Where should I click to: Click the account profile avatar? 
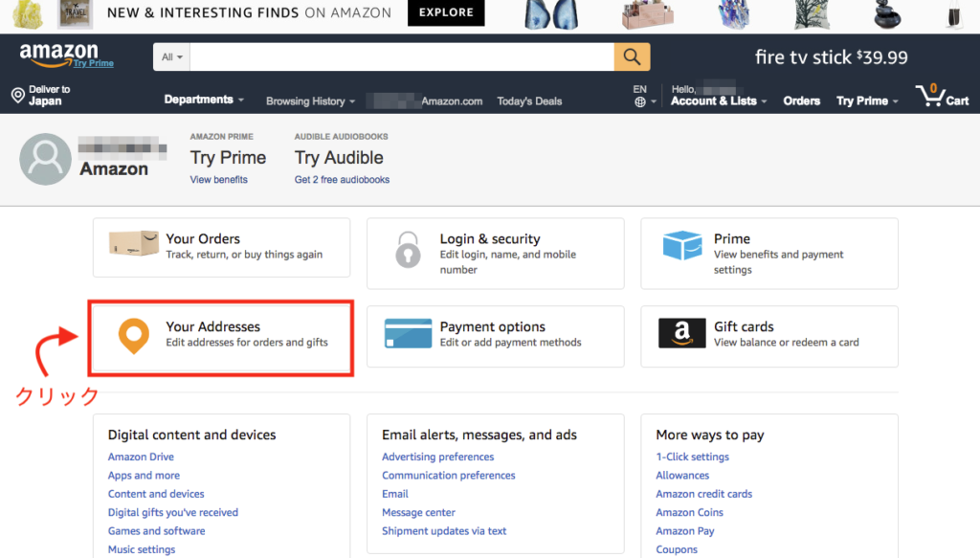click(45, 159)
